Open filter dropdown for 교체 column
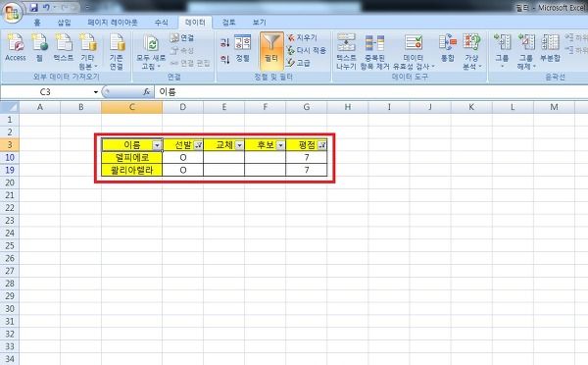This screenshot has width=588, height=365. [x=239, y=145]
